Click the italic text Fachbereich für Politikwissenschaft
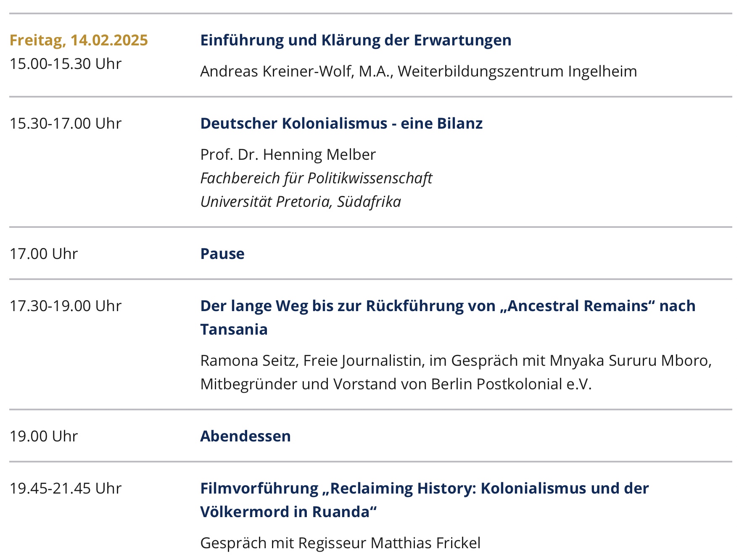Screen dimensions: 739x560 coord(316,178)
